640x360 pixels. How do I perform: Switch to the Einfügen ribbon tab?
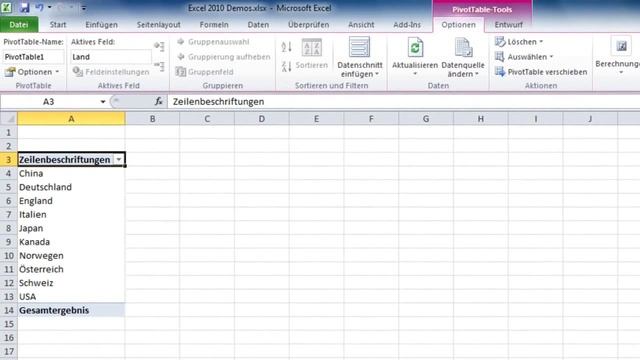coord(101,24)
